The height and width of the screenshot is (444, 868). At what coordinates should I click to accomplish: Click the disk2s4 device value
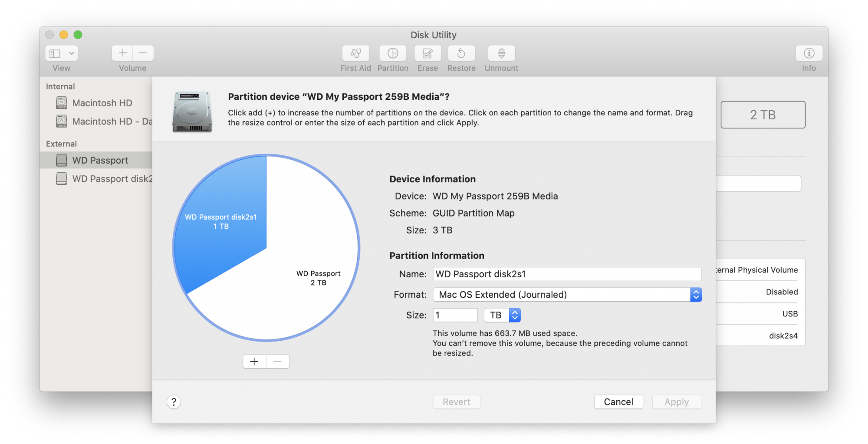click(x=783, y=335)
